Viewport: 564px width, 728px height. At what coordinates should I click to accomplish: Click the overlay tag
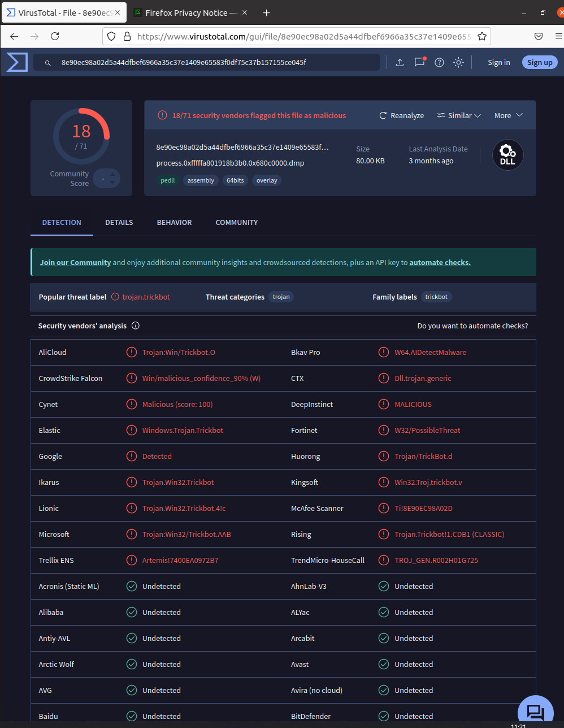point(267,180)
